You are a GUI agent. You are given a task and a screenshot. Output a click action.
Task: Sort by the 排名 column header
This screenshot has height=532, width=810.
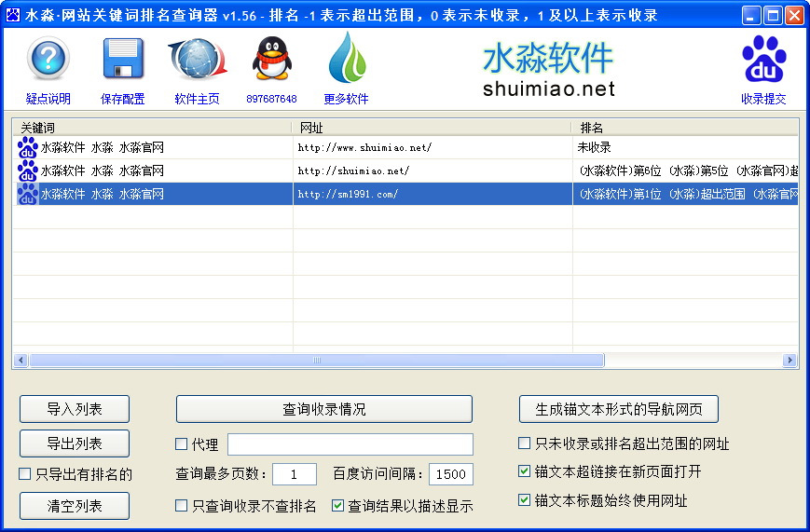click(x=685, y=128)
